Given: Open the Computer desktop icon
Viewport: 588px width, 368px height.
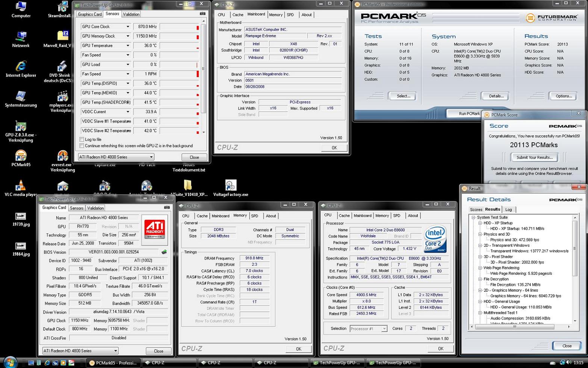Looking at the screenshot, I should point(21,10).
